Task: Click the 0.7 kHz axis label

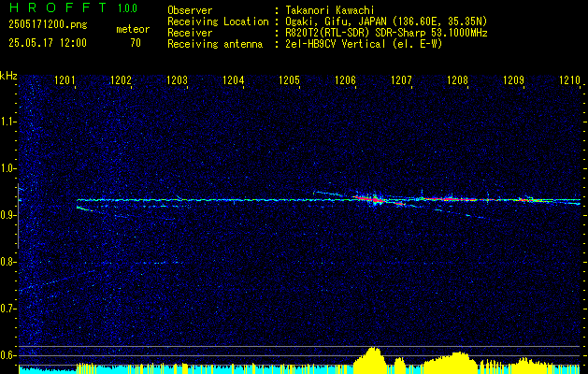Action: pyautogui.click(x=8, y=309)
